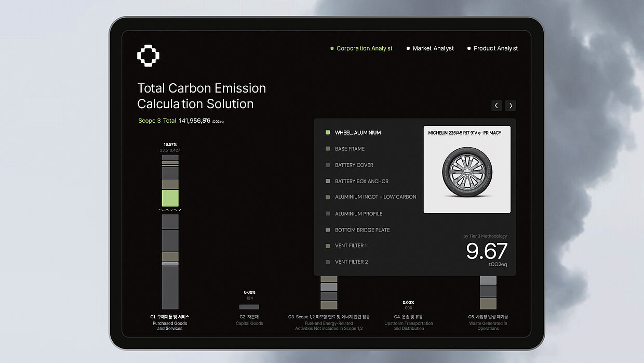This screenshot has height=363, width=644.
Task: Select Vent Filter 2 item
Action: point(351,262)
